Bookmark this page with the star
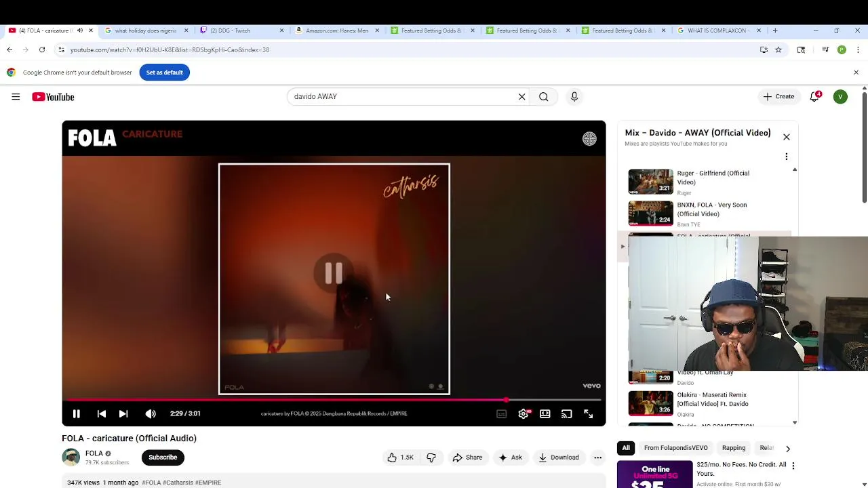Image resolution: width=868 pixels, height=488 pixels. (x=778, y=49)
